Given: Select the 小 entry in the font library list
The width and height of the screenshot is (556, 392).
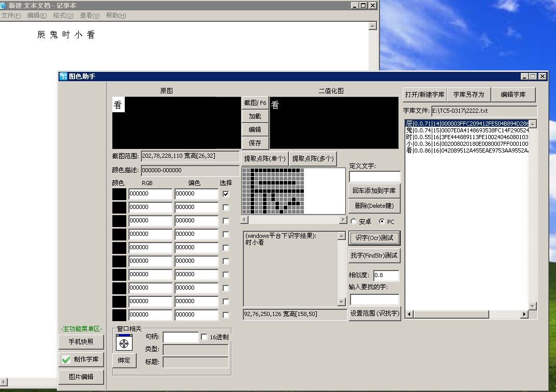Looking at the screenshot, I should (x=467, y=144).
